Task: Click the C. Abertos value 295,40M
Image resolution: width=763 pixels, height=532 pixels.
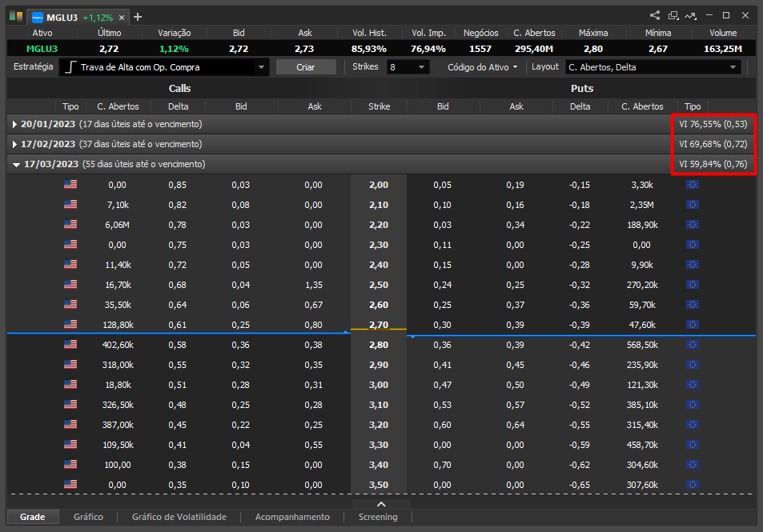Action: pyautogui.click(x=534, y=49)
